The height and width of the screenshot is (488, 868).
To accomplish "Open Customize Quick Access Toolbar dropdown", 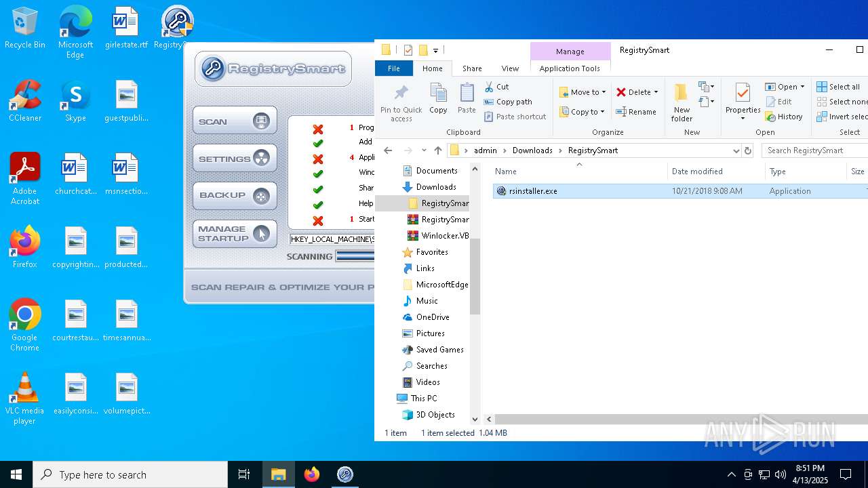I will pyautogui.click(x=435, y=50).
